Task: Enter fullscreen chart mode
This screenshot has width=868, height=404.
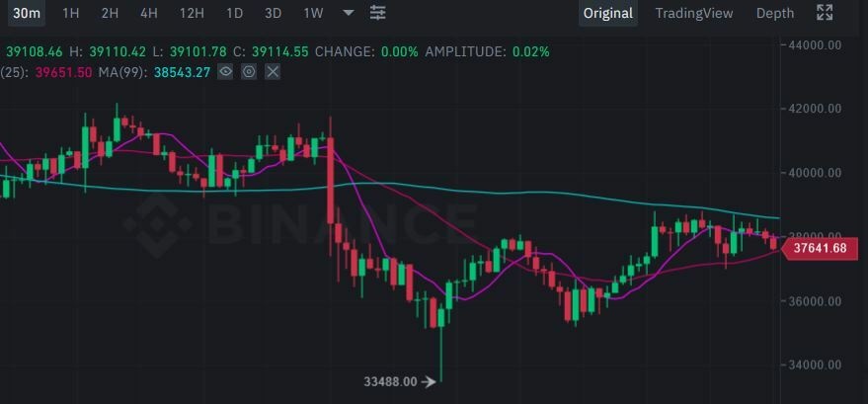Action: point(825,13)
